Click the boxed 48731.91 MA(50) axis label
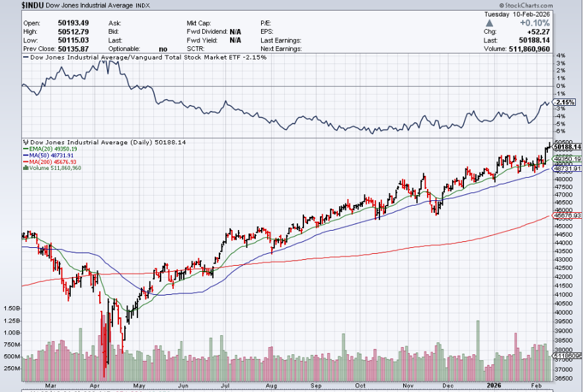The height and width of the screenshot is (392, 583). pyautogui.click(x=567, y=169)
